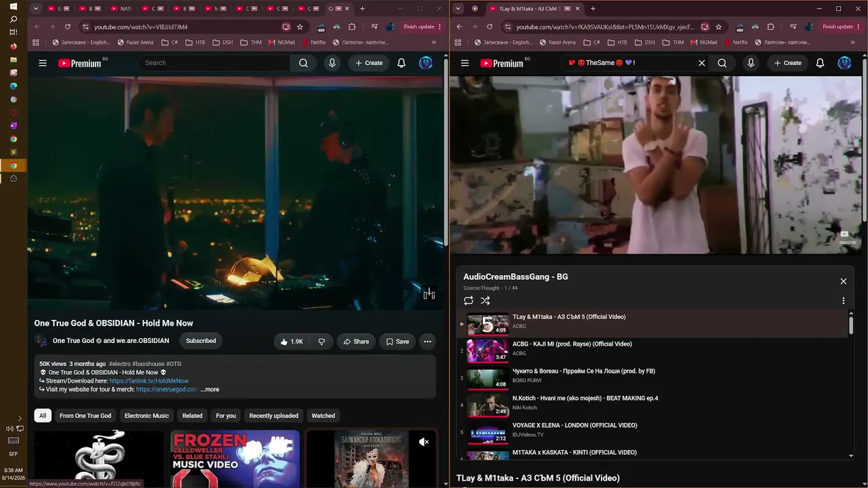
Task: Bookmark this page in left browser window
Action: click(300, 27)
